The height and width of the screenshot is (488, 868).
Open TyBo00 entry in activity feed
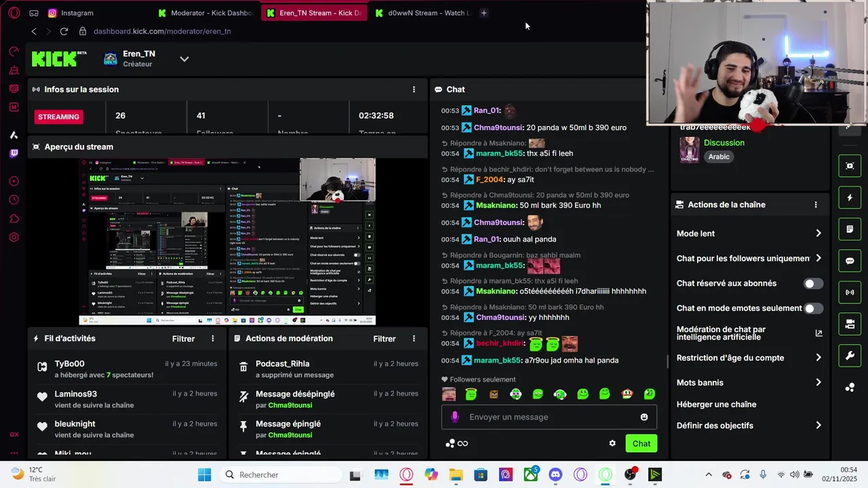(x=127, y=369)
